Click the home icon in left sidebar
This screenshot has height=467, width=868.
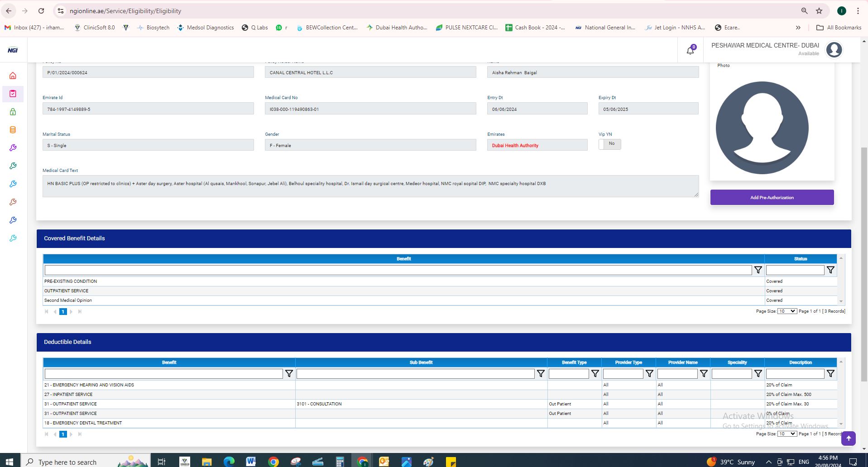13,76
